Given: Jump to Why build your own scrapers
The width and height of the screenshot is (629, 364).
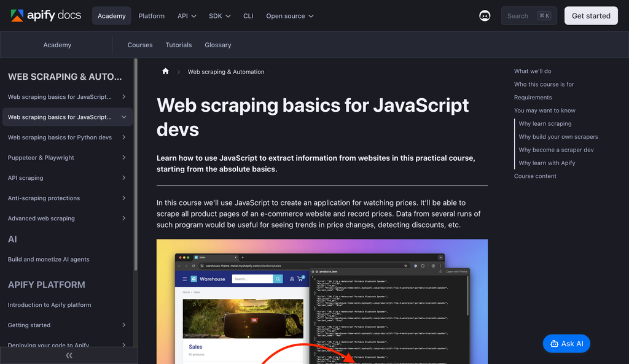Looking at the screenshot, I should coord(558,137).
